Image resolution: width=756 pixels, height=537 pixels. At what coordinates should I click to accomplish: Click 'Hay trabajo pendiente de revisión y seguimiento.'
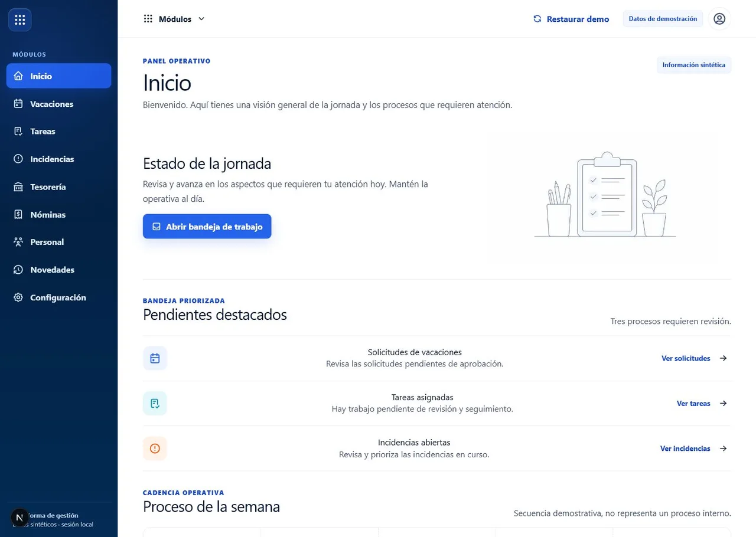(x=422, y=409)
